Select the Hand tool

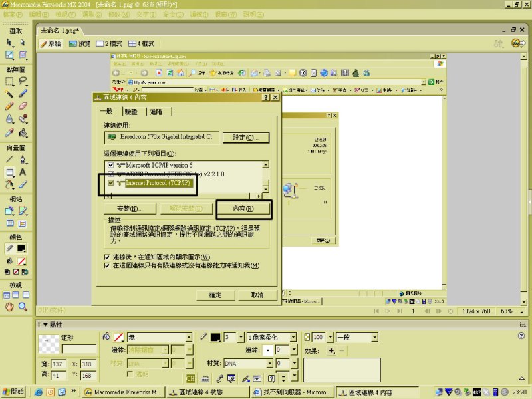9,307
